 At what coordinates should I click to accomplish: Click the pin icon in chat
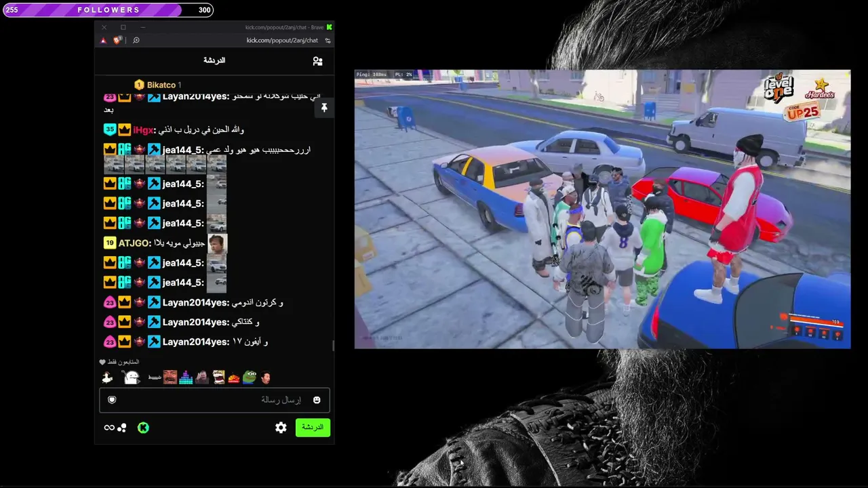click(324, 108)
